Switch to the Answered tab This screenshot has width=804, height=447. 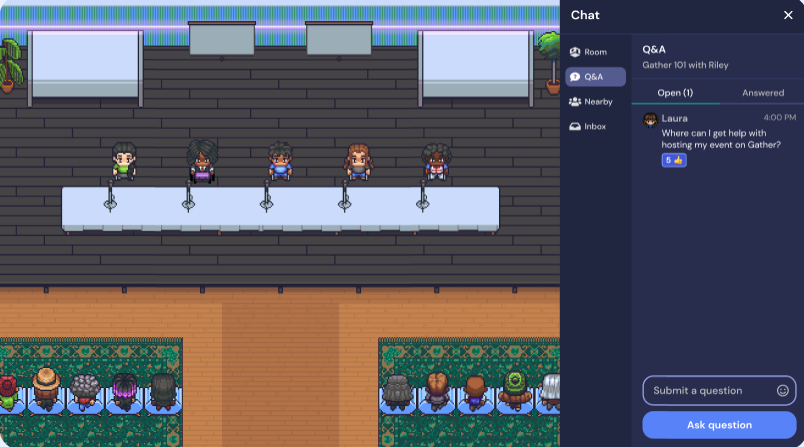pyautogui.click(x=762, y=93)
